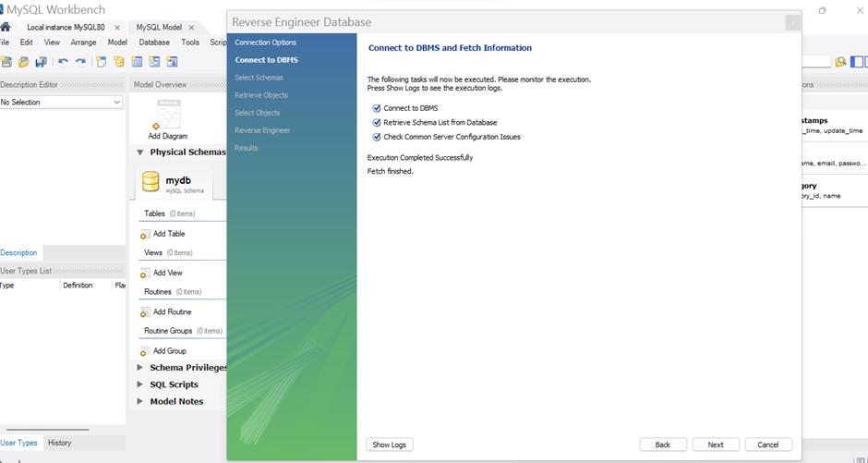868x463 pixels.
Task: Select the Description tab
Action: click(x=18, y=252)
